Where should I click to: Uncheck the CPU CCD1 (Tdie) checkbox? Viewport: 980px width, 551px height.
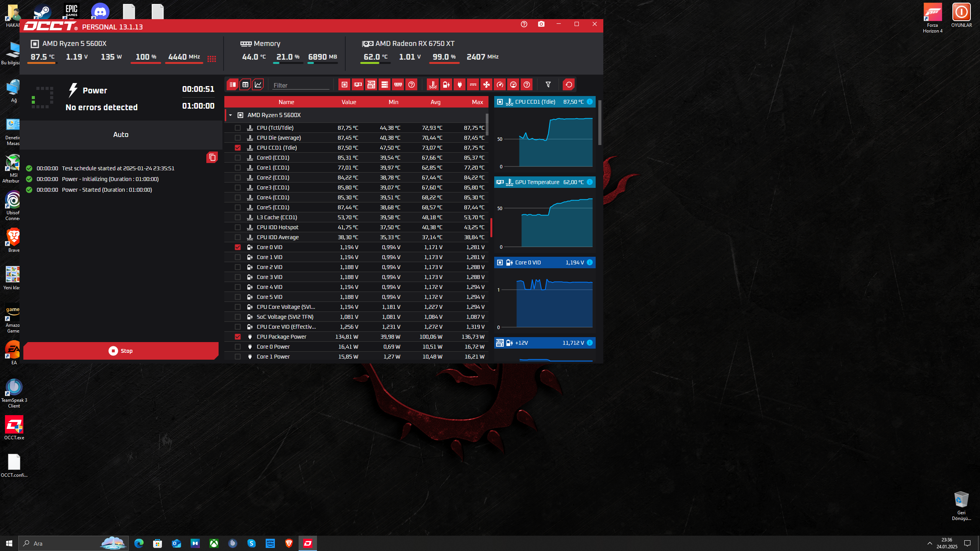click(x=238, y=148)
